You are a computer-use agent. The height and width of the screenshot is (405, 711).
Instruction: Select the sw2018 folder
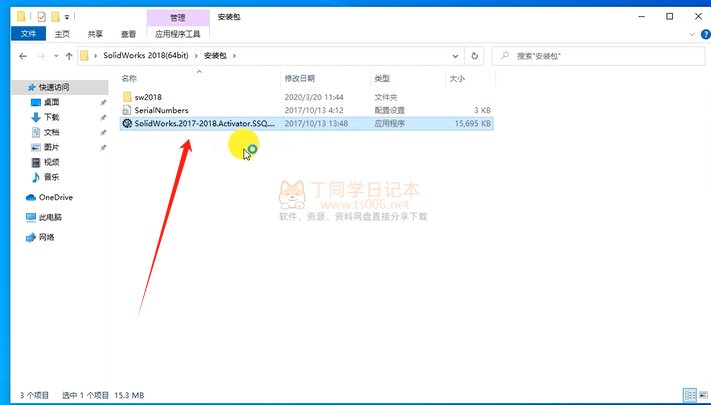tap(148, 97)
